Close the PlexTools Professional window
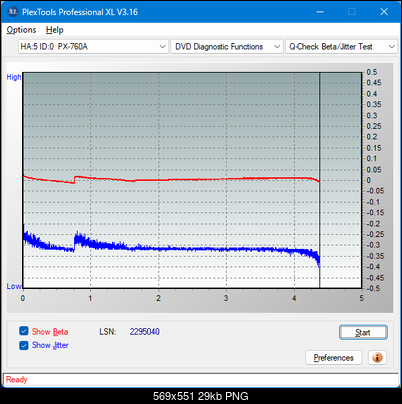The width and height of the screenshot is (402, 404). point(384,12)
